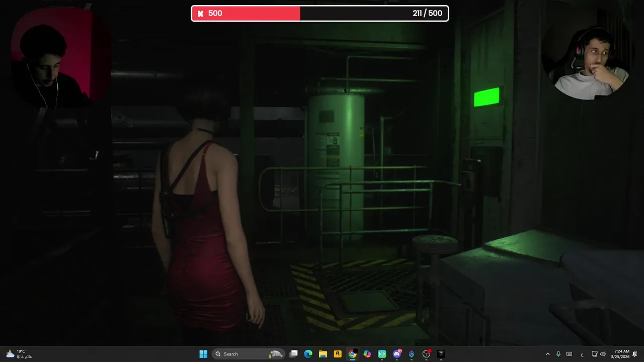
Task: Open Discord from the taskbar
Action: pos(397,354)
